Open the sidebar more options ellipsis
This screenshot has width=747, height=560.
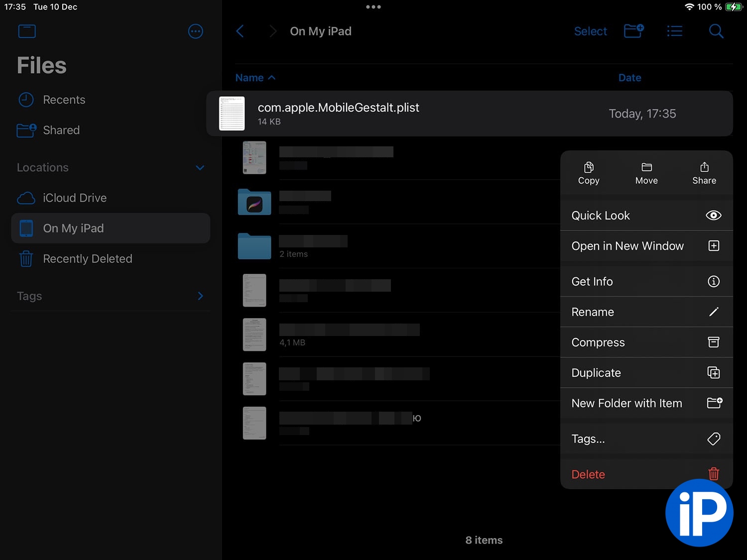coord(195,31)
